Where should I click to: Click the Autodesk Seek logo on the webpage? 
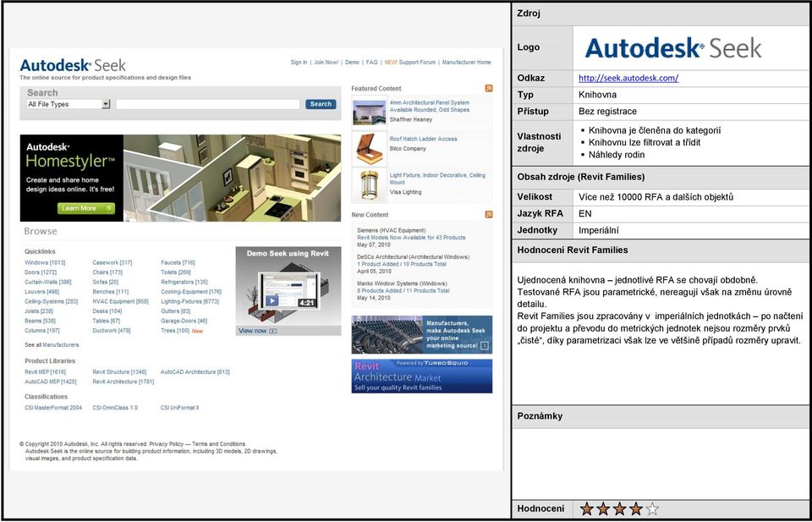[x=73, y=65]
